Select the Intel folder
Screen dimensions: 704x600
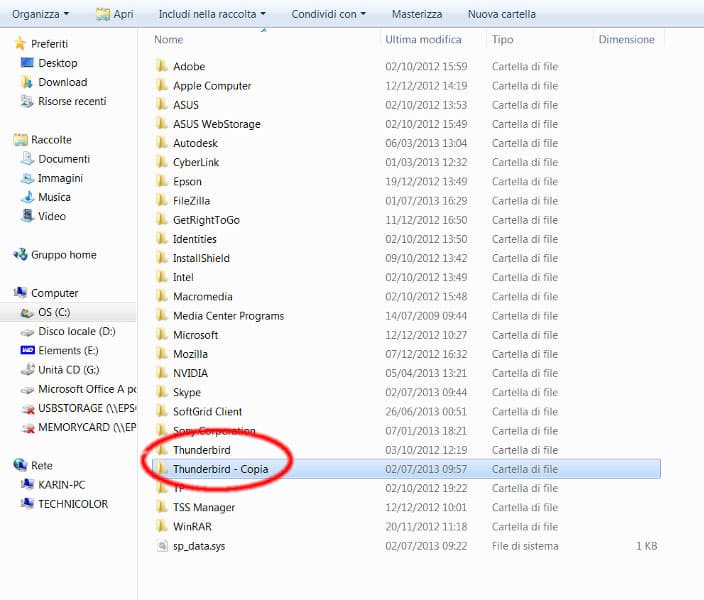(x=183, y=278)
